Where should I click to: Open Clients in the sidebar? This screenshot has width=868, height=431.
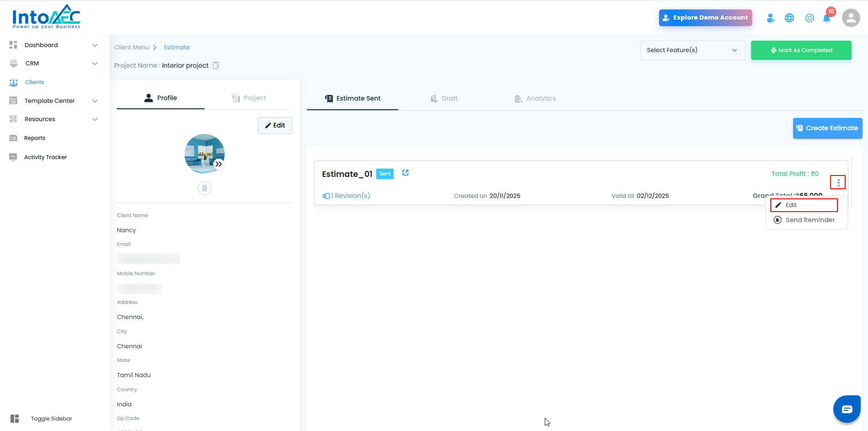pyautogui.click(x=35, y=82)
